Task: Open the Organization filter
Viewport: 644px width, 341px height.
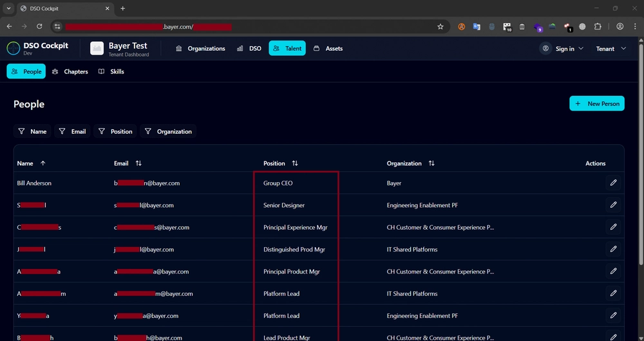Action: (168, 131)
